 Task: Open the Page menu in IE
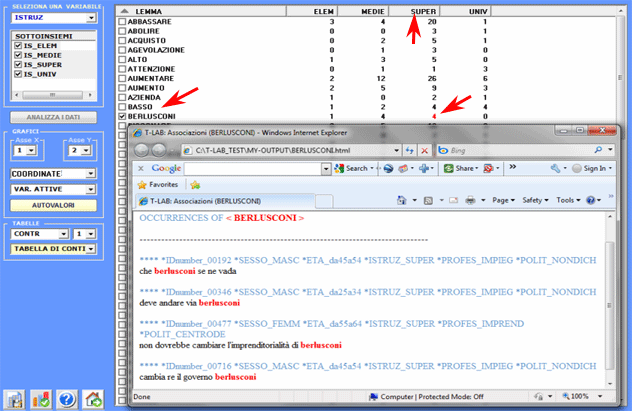click(503, 200)
